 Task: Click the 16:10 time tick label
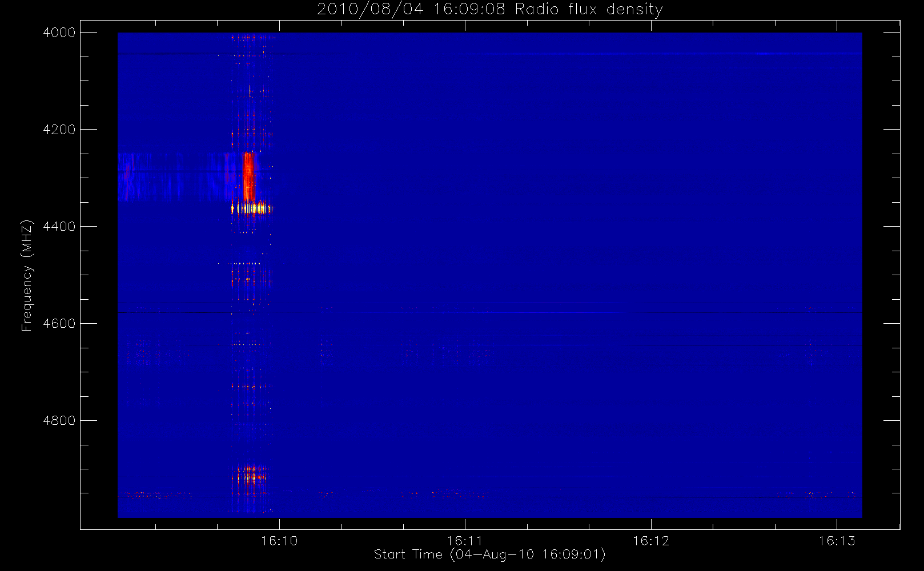coord(279,541)
